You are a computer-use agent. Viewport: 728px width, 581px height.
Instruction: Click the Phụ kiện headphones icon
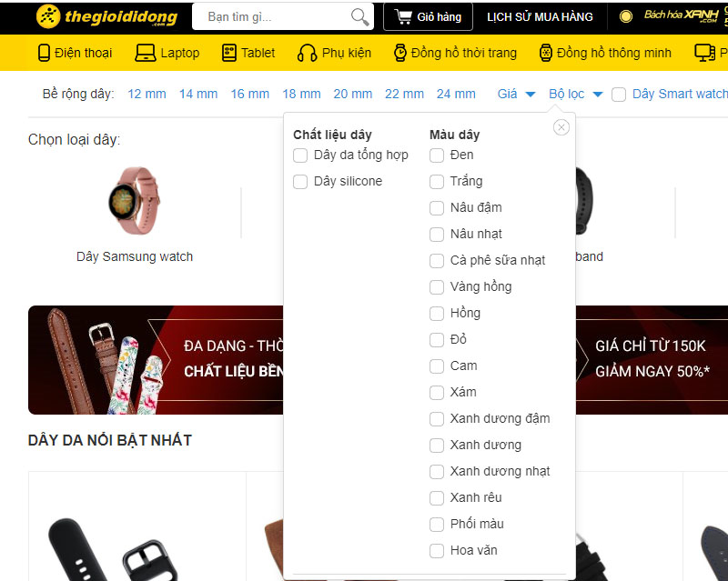point(307,53)
